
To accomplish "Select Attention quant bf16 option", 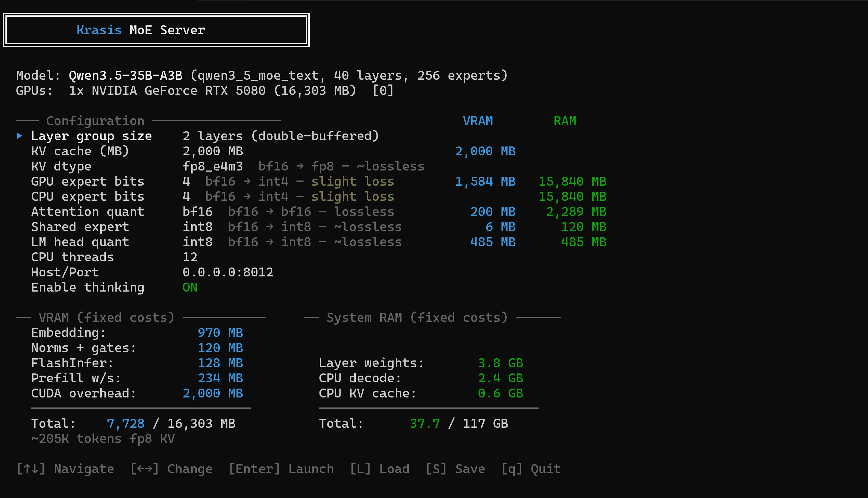I will pyautogui.click(x=197, y=212).
